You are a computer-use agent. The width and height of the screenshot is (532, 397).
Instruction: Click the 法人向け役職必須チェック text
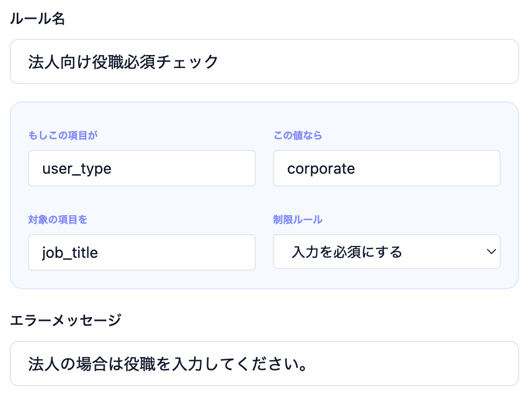click(123, 61)
